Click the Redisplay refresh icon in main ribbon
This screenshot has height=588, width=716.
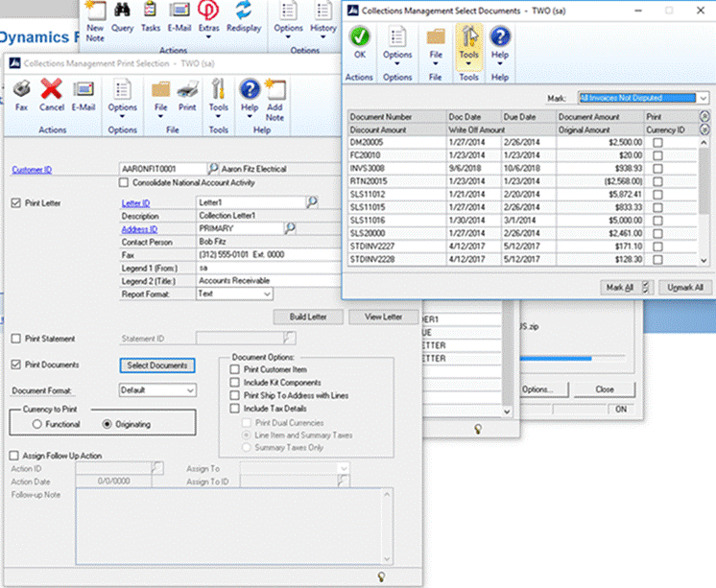[244, 11]
